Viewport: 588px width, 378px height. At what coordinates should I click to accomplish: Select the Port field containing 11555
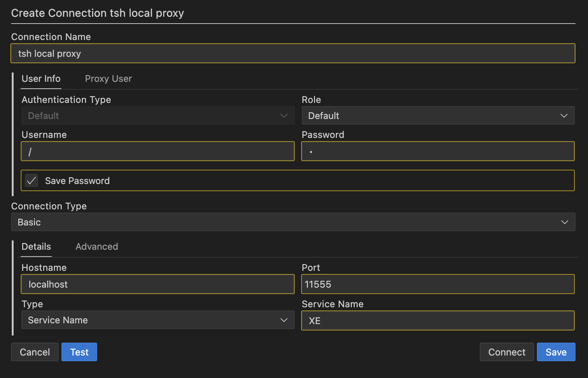(x=438, y=284)
